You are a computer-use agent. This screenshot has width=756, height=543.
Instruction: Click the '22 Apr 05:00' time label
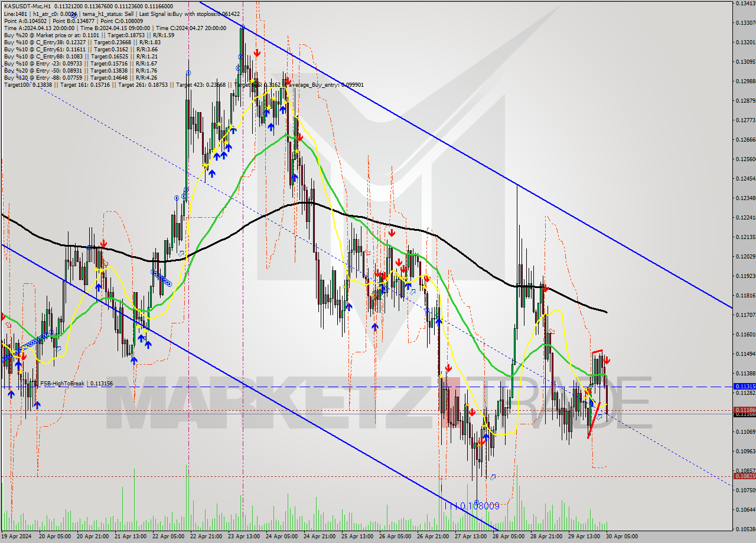click(169, 537)
